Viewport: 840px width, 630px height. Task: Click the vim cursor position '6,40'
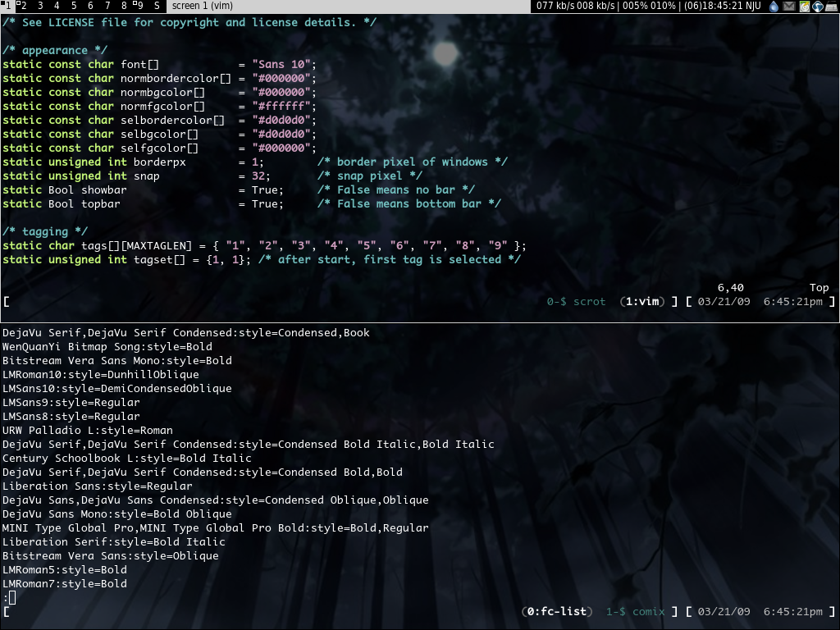pyautogui.click(x=731, y=288)
